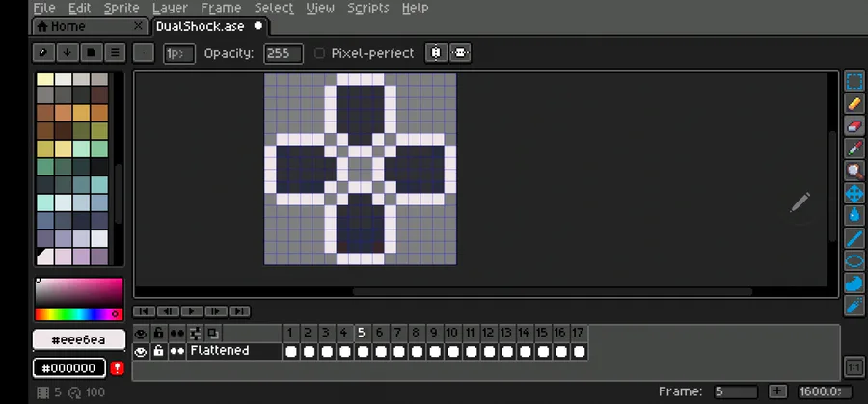
Task: Click the Opacity value field
Action: pos(284,53)
